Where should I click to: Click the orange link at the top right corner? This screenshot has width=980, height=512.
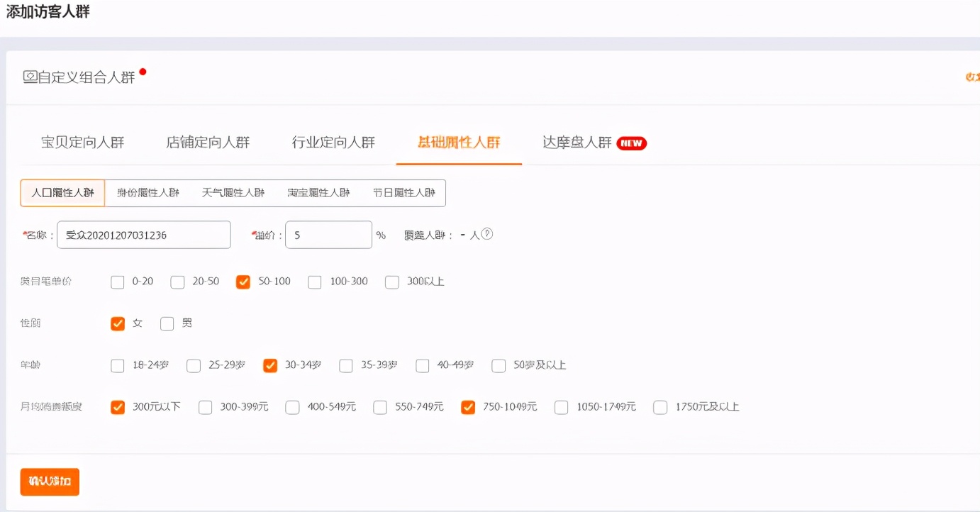click(x=971, y=76)
